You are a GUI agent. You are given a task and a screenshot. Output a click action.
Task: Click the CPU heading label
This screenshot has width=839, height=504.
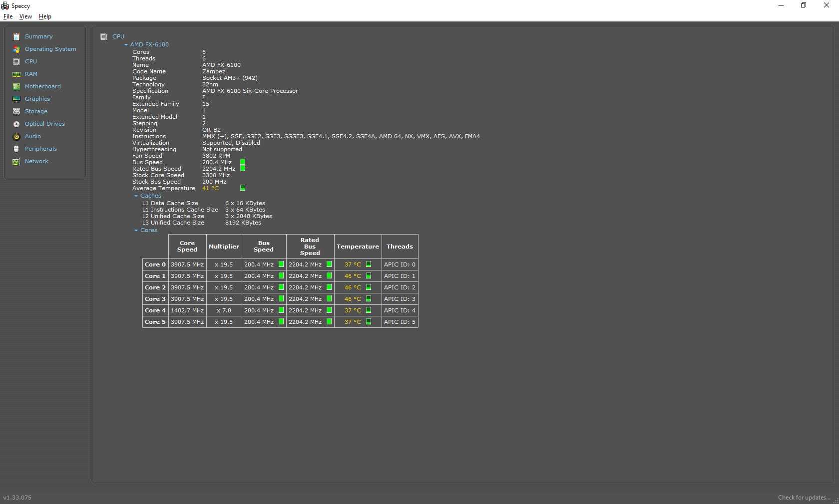[118, 36]
